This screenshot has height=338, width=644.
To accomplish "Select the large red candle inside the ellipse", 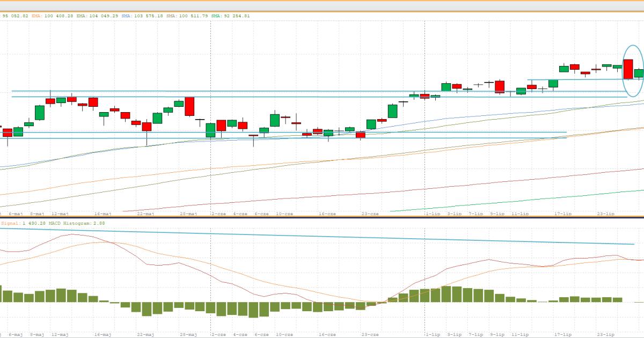I will (628, 69).
